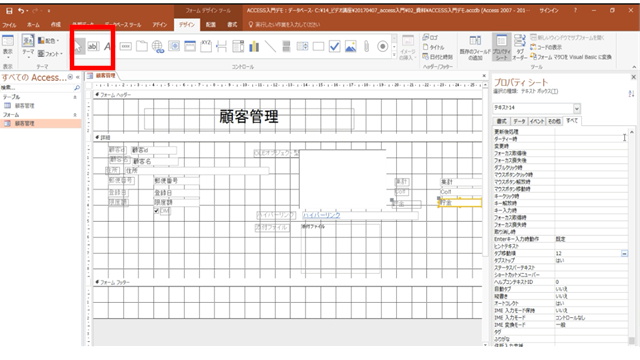Click the sort icon in Property Sheet
640x360 pixels.
pyautogui.click(x=631, y=94)
